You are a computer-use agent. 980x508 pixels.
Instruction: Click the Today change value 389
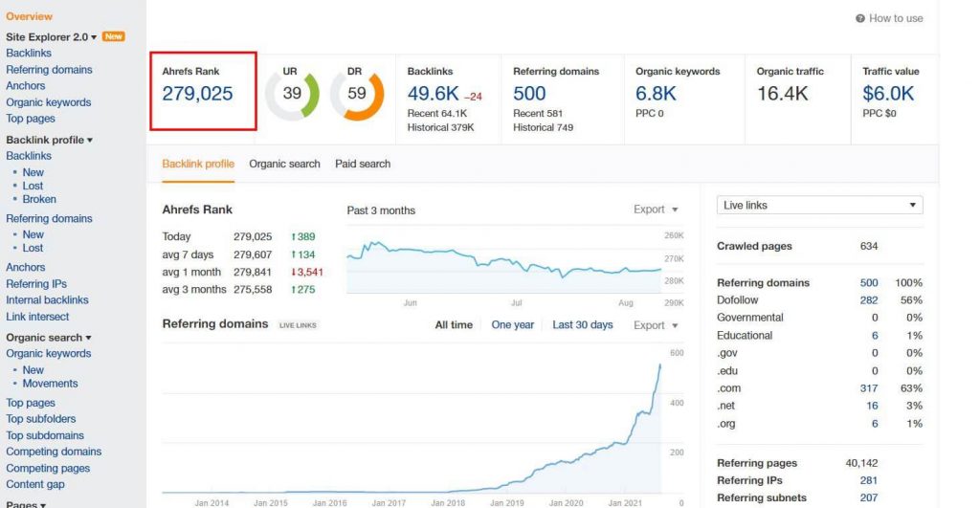(x=303, y=237)
